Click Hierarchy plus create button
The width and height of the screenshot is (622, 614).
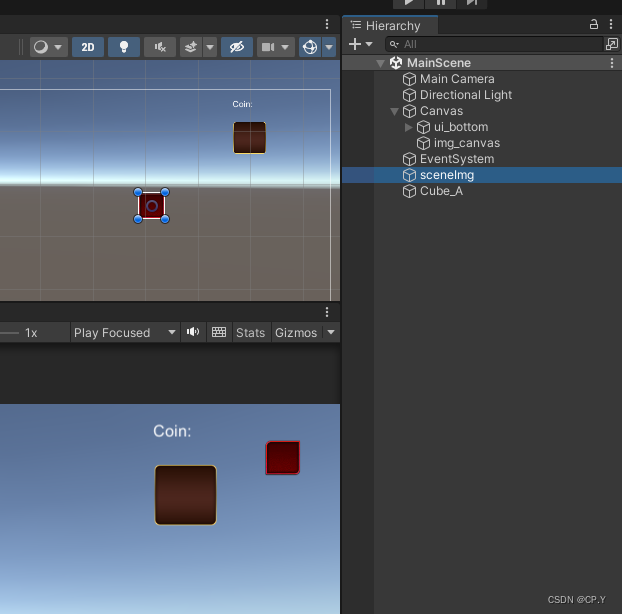pyautogui.click(x=355, y=44)
